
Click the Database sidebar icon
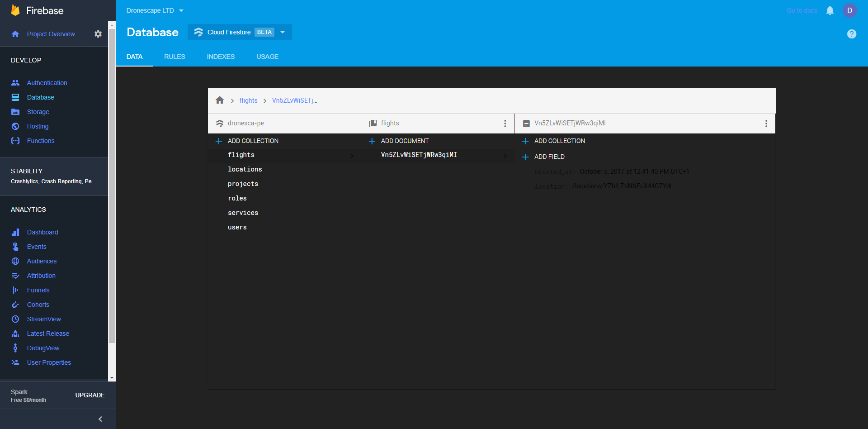[15, 97]
